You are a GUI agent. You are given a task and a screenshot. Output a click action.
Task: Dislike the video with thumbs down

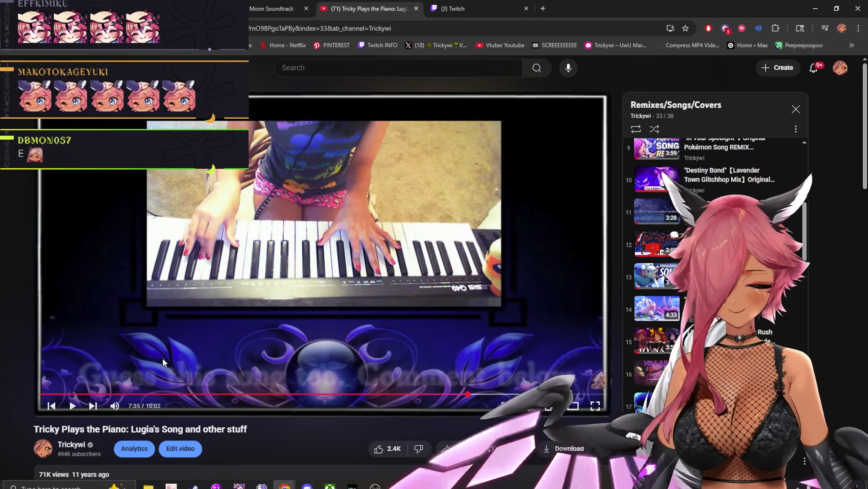click(418, 449)
